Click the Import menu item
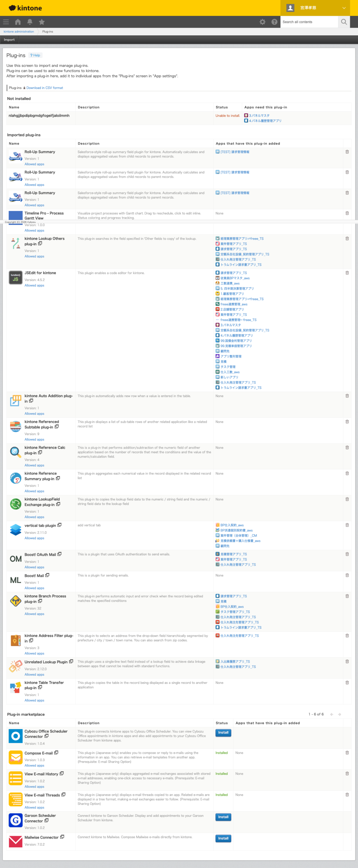Viewport: 358px width, 868px height. click(9, 40)
